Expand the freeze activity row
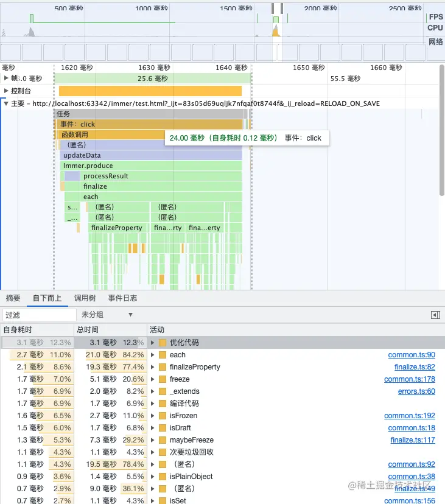 pos(152,379)
